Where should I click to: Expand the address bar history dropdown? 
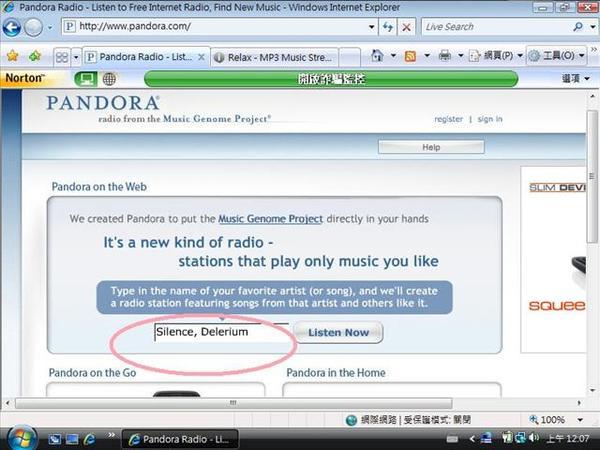371,27
